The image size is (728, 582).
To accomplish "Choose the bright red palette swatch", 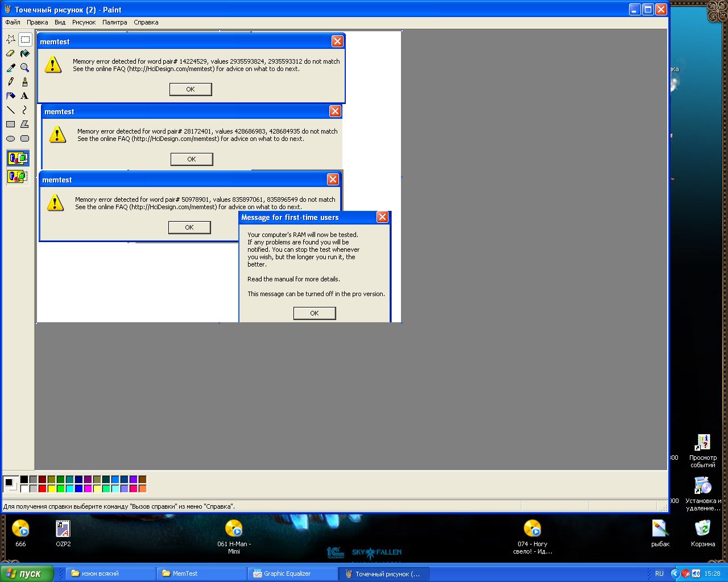I will pyautogui.click(x=42, y=489).
